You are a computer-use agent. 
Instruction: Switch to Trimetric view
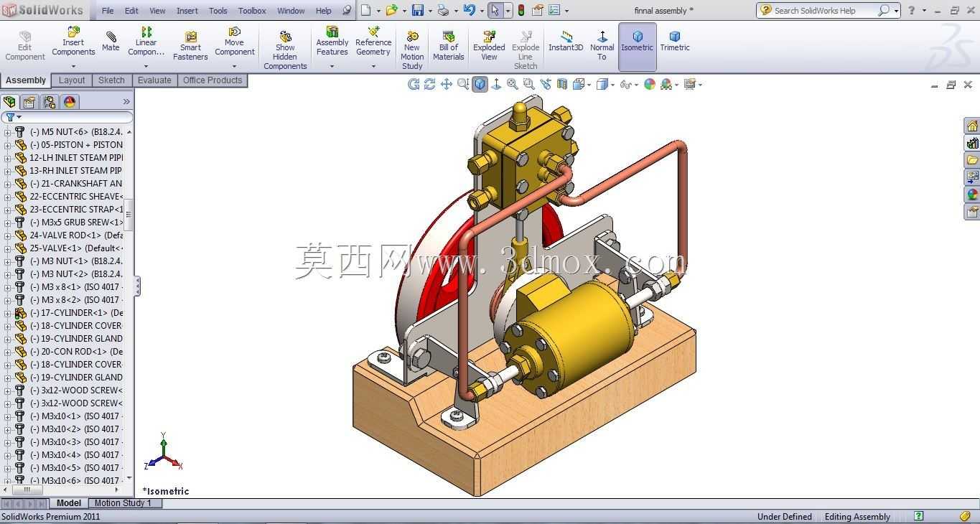pos(675,42)
